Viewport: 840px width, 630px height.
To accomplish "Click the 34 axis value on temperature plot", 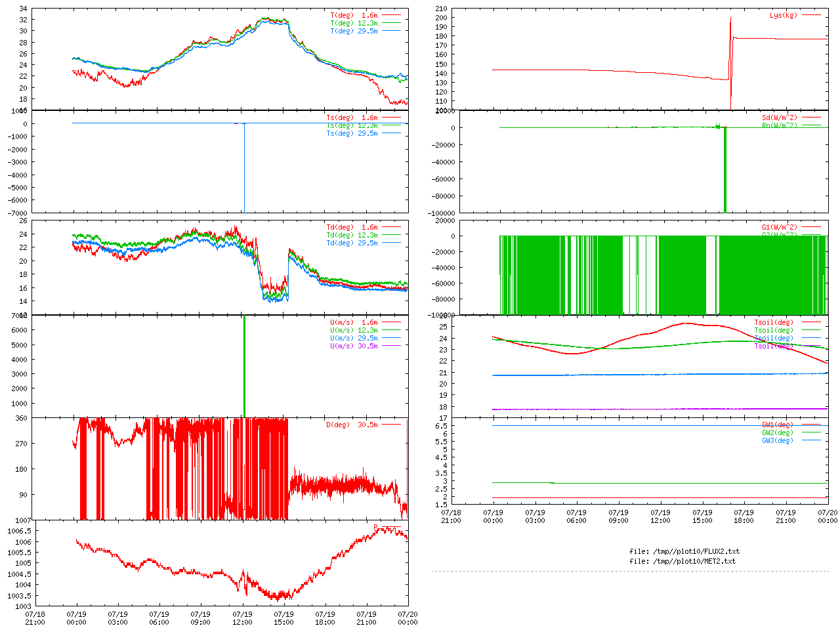I will pyautogui.click(x=23, y=9).
